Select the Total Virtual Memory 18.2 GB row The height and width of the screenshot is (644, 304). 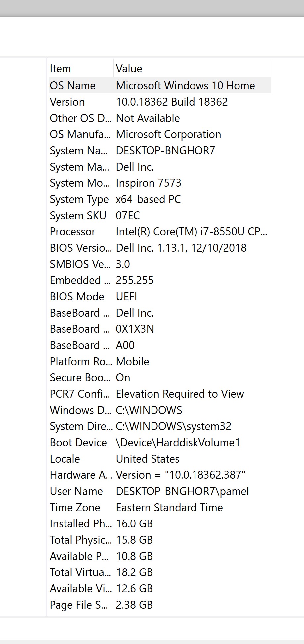click(160, 572)
